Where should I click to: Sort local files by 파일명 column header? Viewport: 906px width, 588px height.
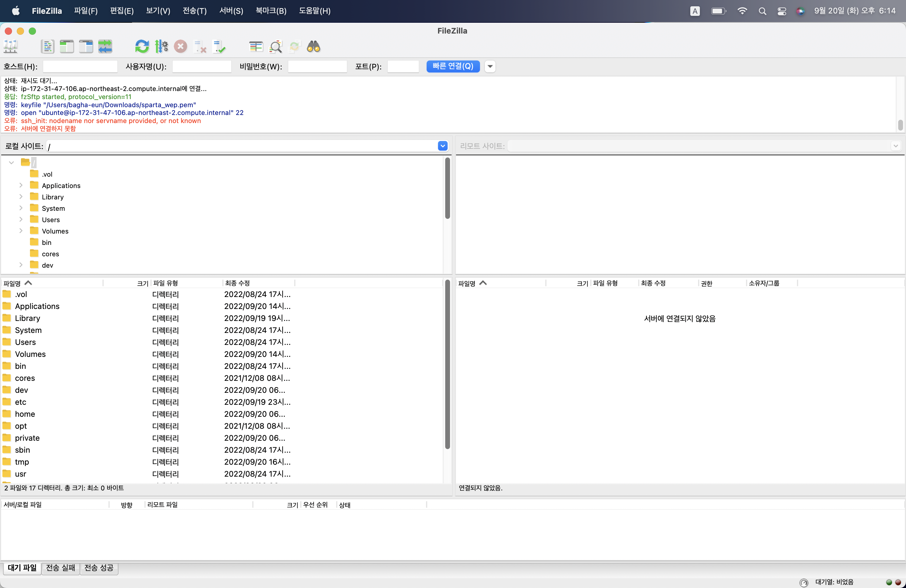(52, 283)
